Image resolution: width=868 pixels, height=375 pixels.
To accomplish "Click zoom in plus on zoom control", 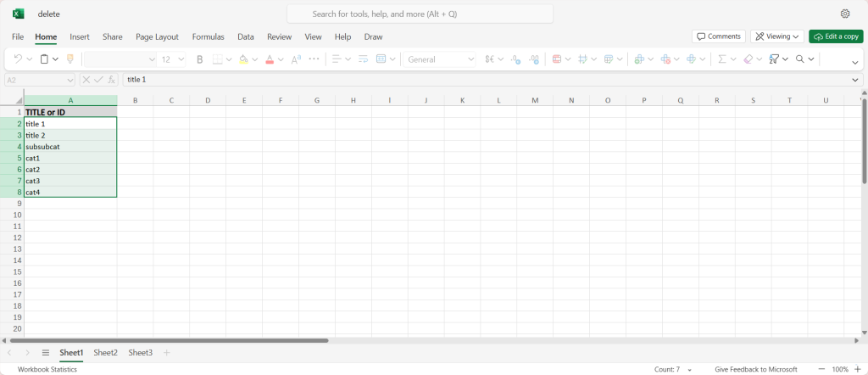I will click(858, 369).
